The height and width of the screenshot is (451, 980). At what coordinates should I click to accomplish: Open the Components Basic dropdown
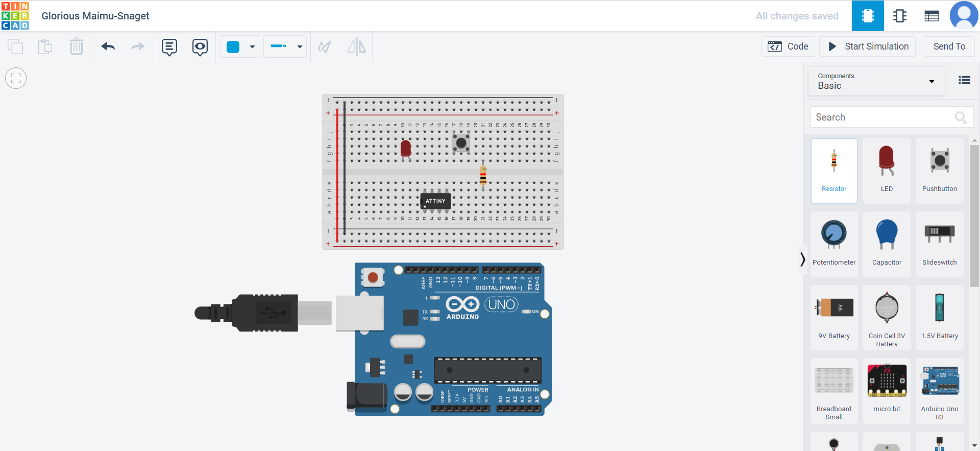[876, 81]
